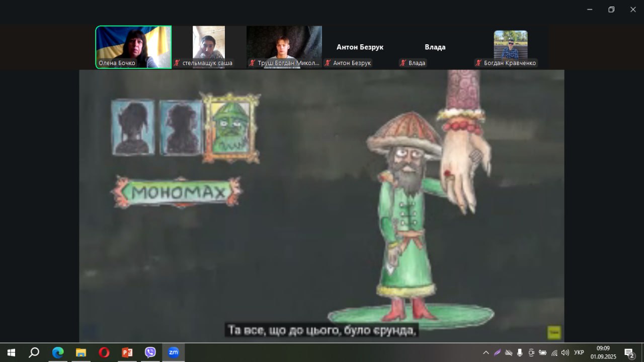
Task: Click the green Monomakh framed portrait
Action: pos(230,127)
